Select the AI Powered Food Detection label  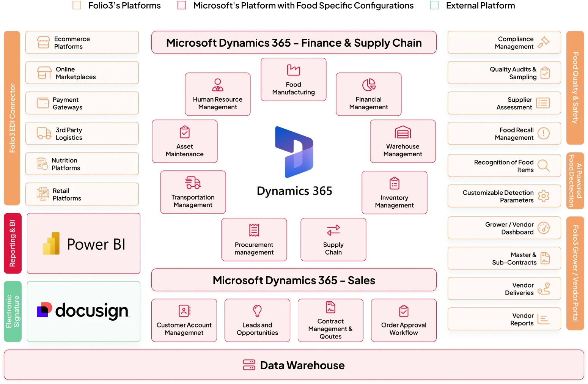tap(575, 181)
